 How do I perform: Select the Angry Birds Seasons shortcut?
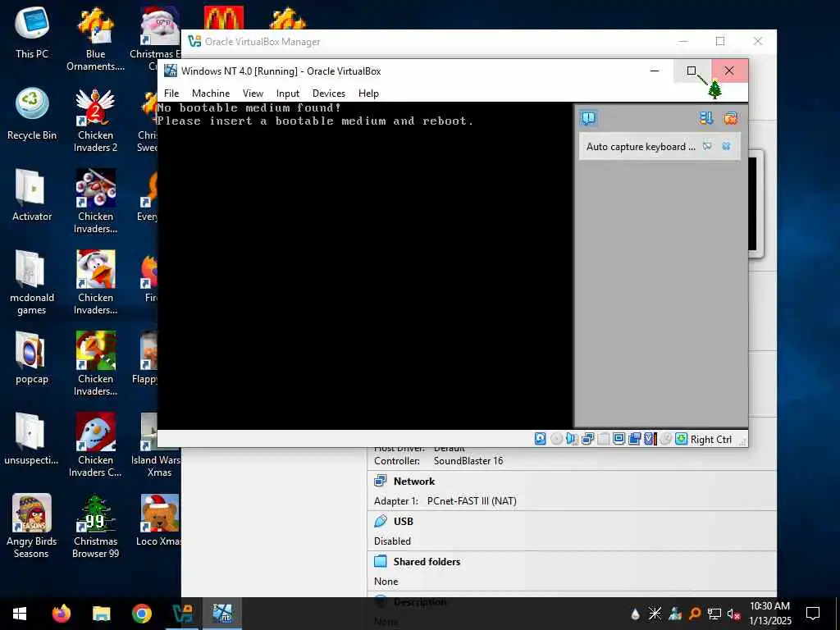[x=32, y=526]
